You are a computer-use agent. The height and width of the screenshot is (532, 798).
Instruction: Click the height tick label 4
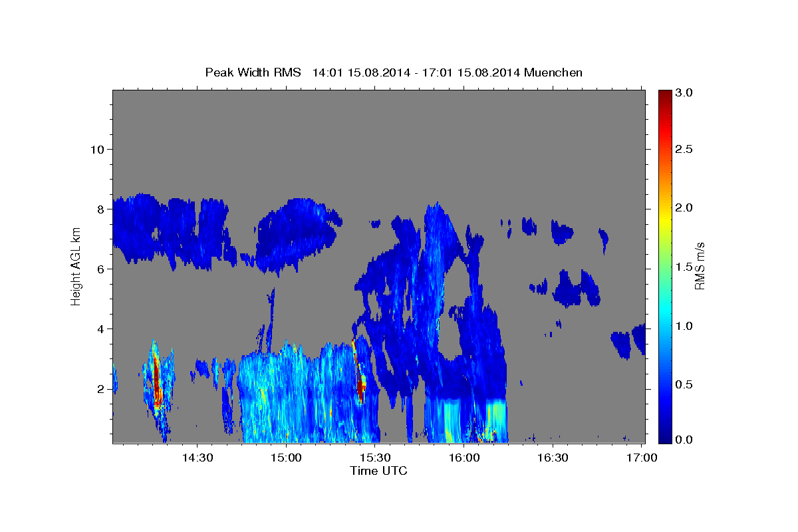(x=100, y=329)
